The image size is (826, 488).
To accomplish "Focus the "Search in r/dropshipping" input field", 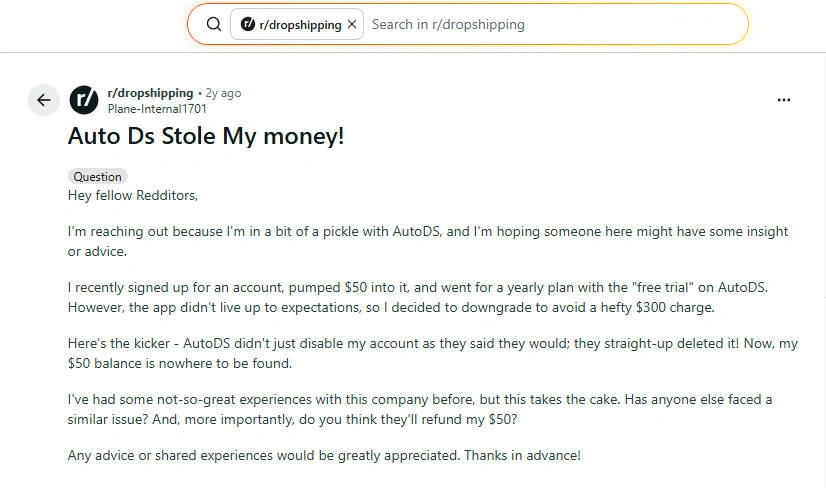I will coord(550,24).
